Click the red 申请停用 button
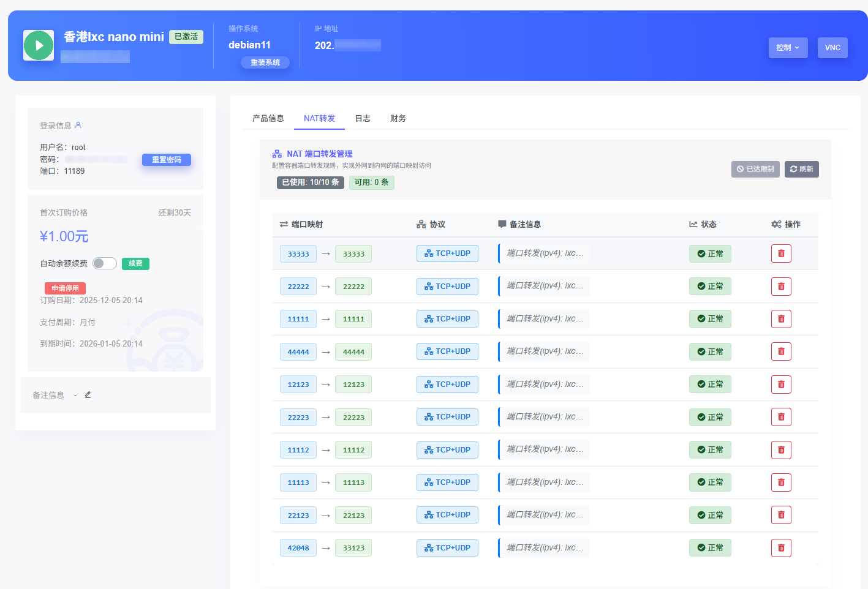Image resolution: width=868 pixels, height=589 pixels. [65, 288]
